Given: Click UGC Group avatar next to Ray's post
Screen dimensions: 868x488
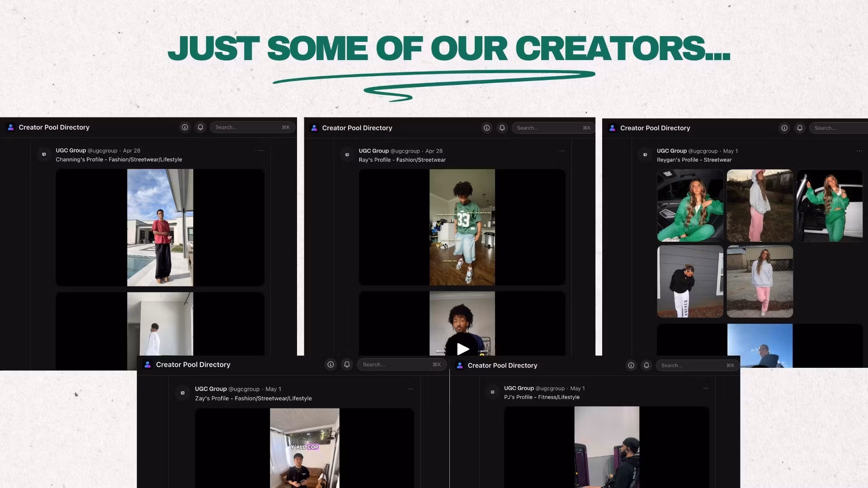Looking at the screenshot, I should point(347,155).
